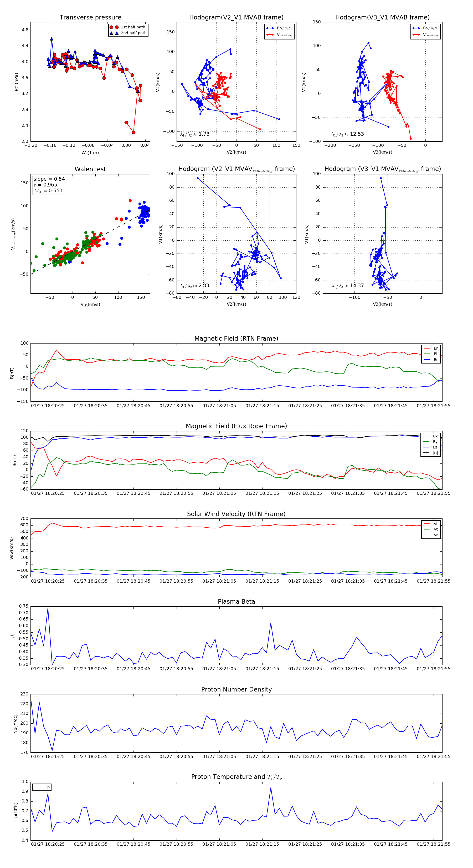This screenshot has height=868, width=473.
Task: Click the 'slope = 0.54' annotation
Action: click(49, 179)
